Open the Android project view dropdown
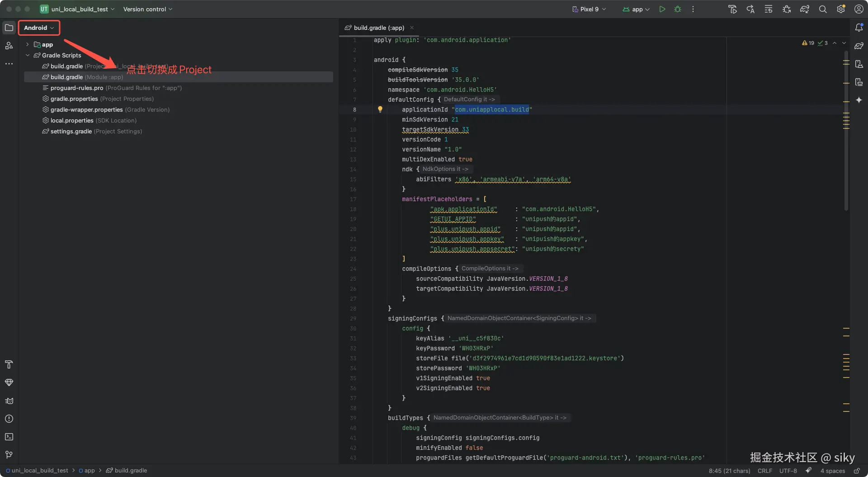 click(39, 28)
